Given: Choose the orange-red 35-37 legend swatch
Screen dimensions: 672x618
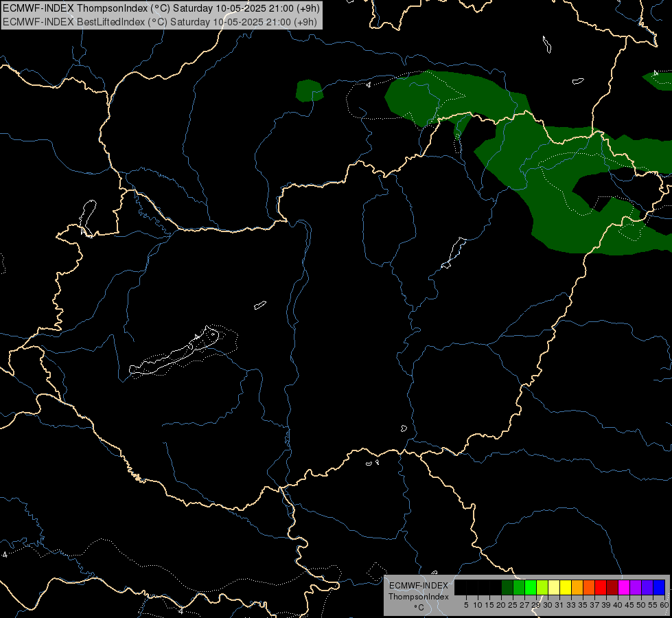Looking at the screenshot, I should [x=589, y=587].
